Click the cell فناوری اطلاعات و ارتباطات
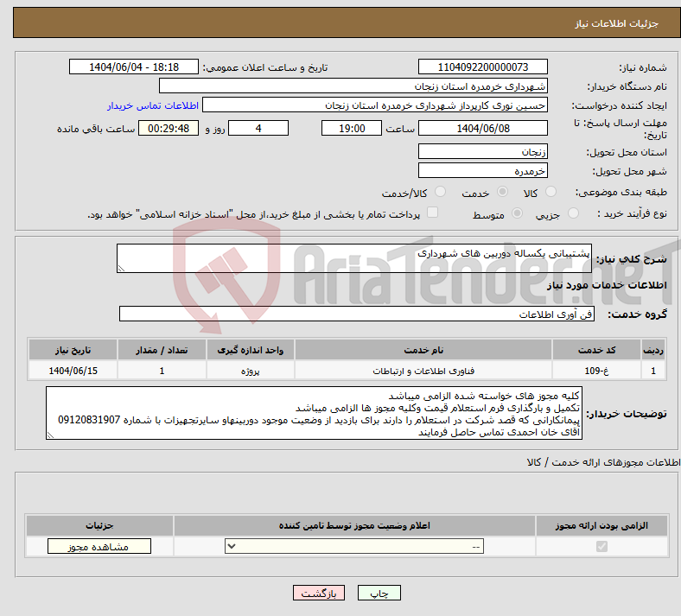Viewport: 681px width, 616px height. click(x=423, y=371)
